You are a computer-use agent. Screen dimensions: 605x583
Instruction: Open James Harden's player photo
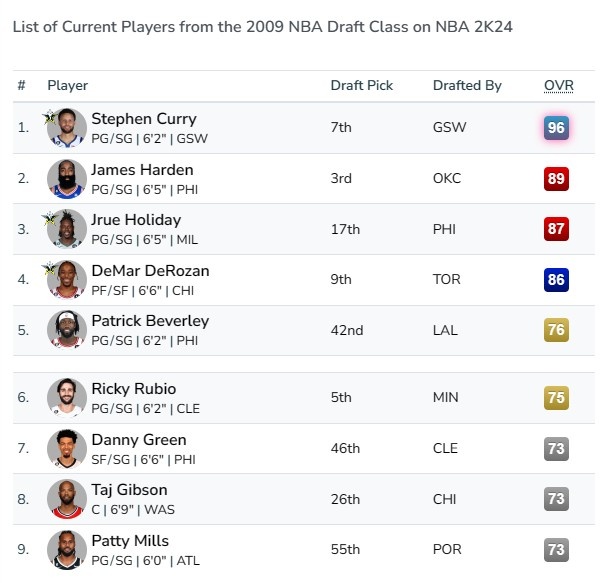point(67,179)
